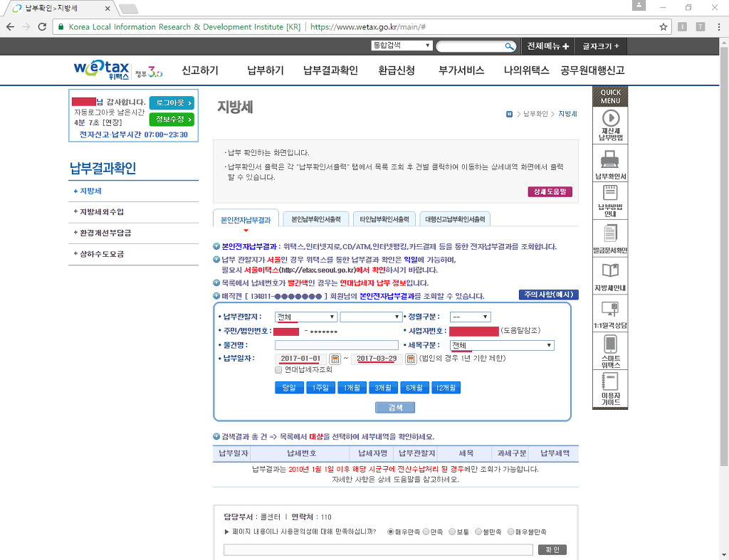Image resolution: width=729 pixels, height=560 pixels.
Task: Select 보통 satisfaction radio
Action: pos(452,532)
